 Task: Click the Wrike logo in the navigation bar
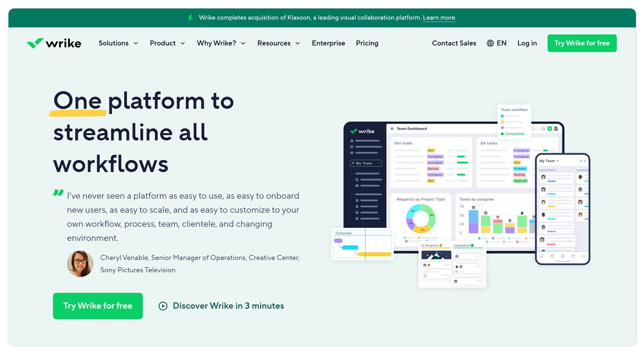click(x=54, y=43)
